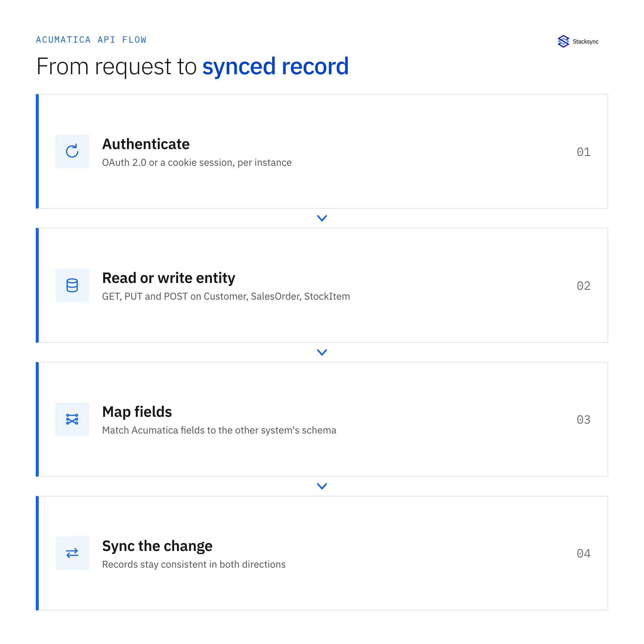The height and width of the screenshot is (644, 644).
Task: Click the chevron below the Authenticate card
Action: coord(322,218)
